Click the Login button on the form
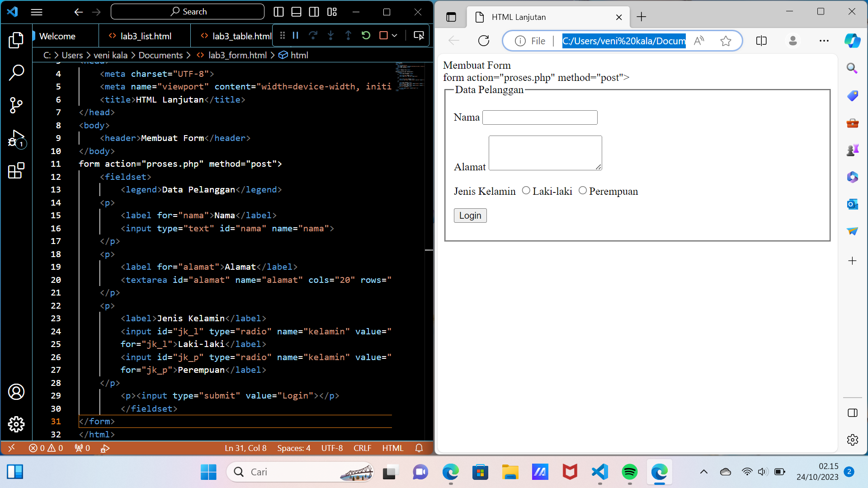This screenshot has height=488, width=868. click(470, 216)
